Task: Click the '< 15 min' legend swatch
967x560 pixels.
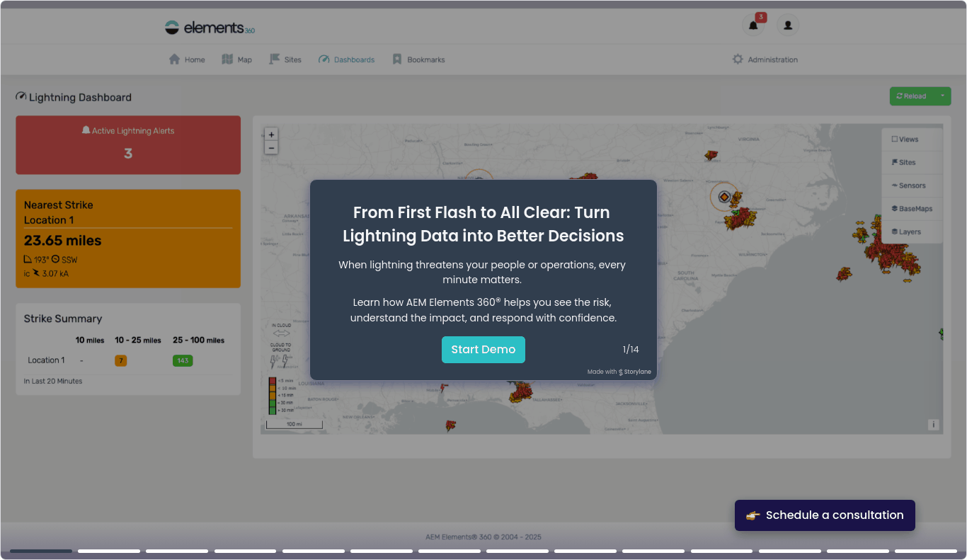Action: pyautogui.click(x=272, y=395)
